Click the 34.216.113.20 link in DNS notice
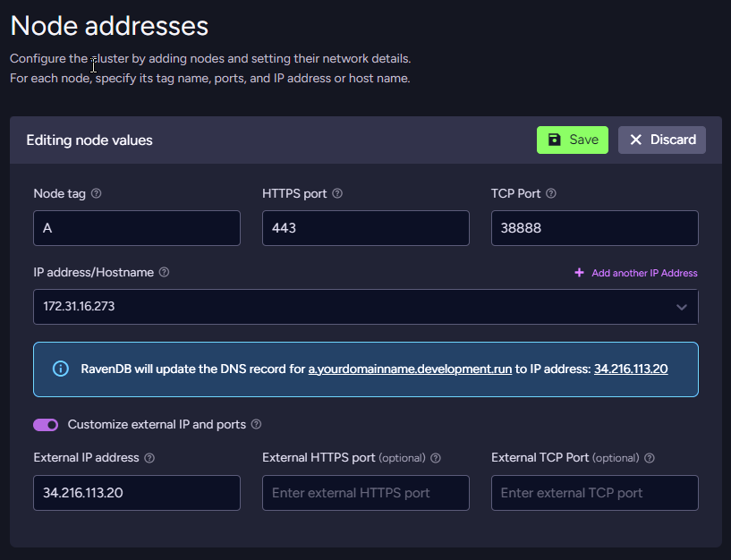This screenshot has width=731, height=560. pos(631,369)
